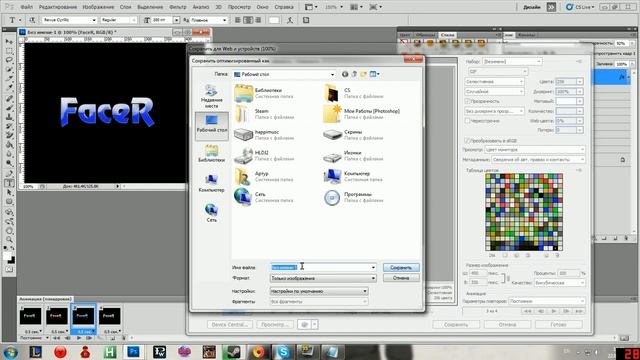
Task: Click create new folder icon in save dialog
Action: (363, 74)
